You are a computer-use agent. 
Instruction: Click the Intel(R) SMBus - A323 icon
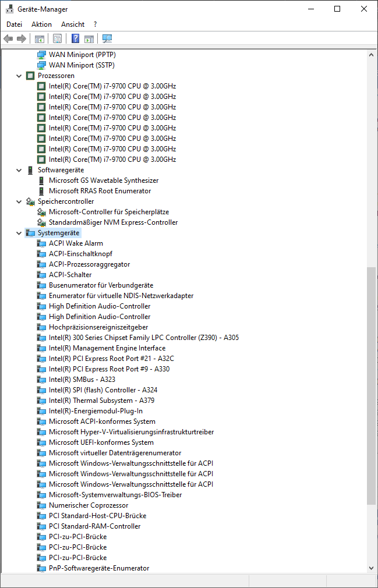(x=41, y=380)
